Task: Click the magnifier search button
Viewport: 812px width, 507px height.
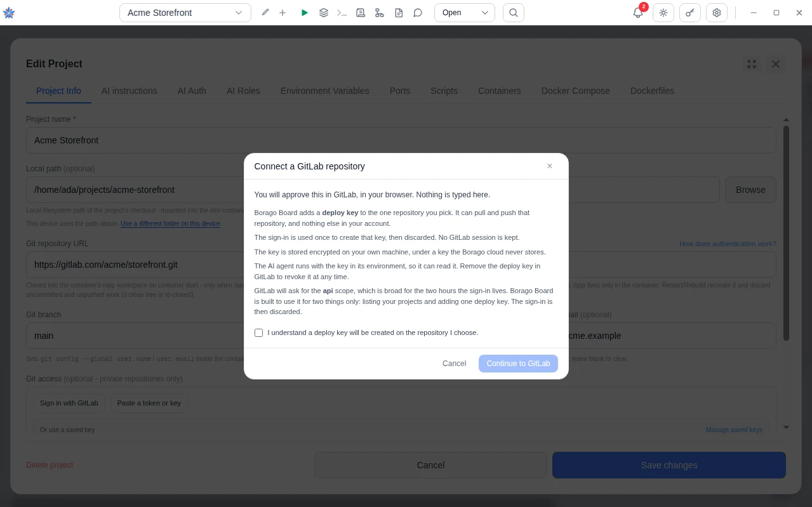Action: [514, 13]
